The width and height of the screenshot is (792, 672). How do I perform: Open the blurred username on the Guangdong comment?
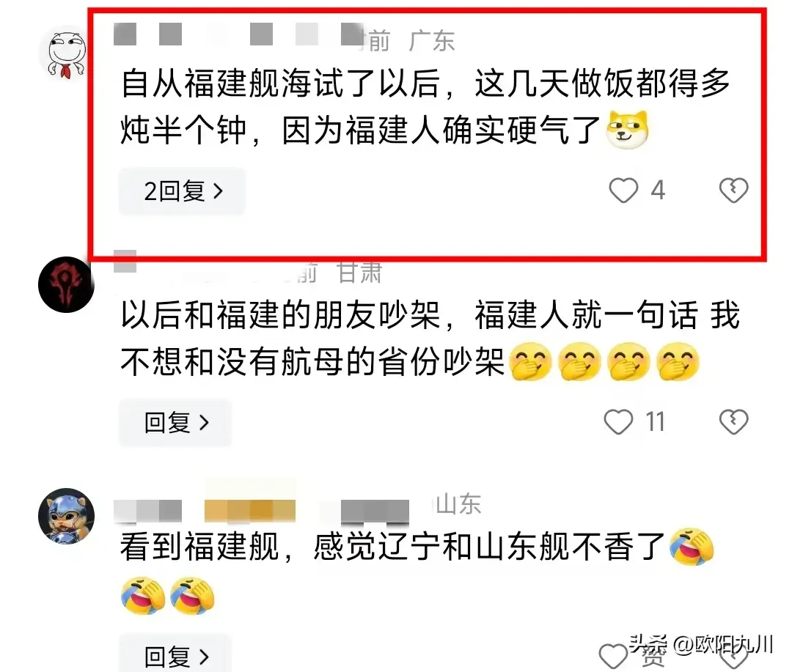tap(238, 34)
